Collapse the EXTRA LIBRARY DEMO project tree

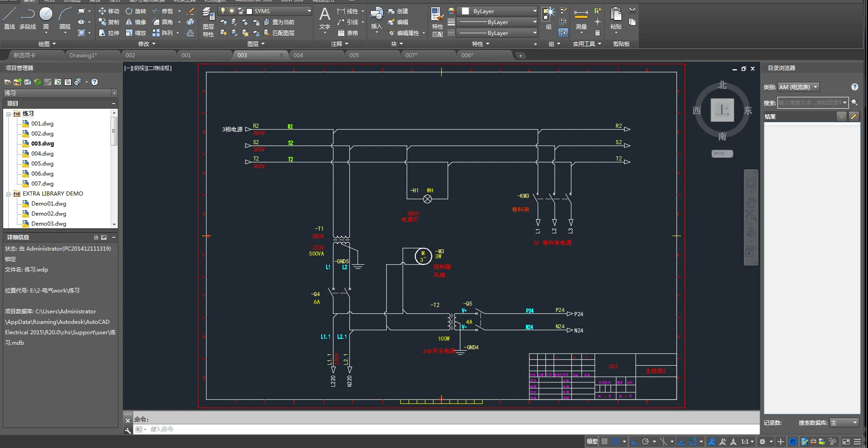pos(8,194)
